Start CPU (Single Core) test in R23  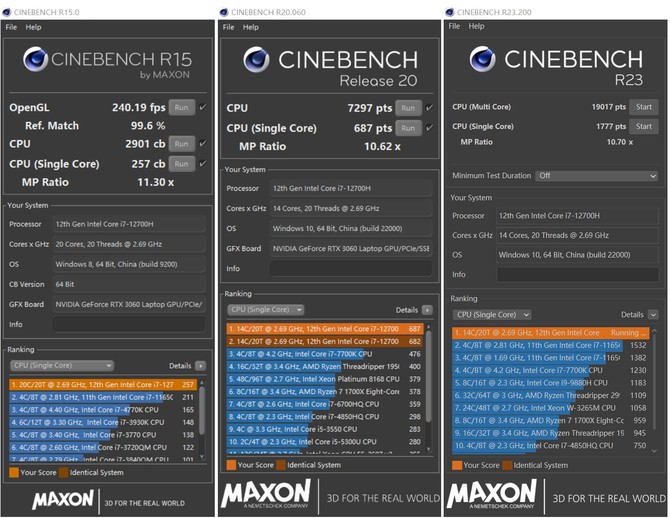pos(644,126)
